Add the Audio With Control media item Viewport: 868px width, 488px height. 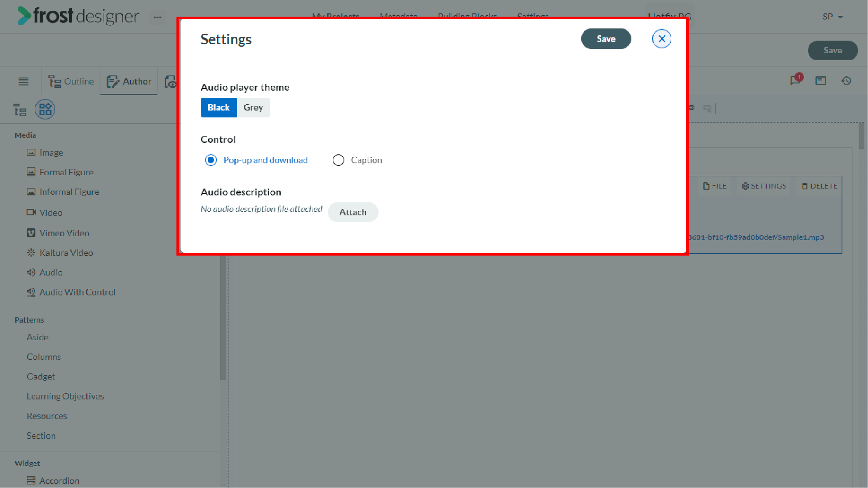point(71,292)
